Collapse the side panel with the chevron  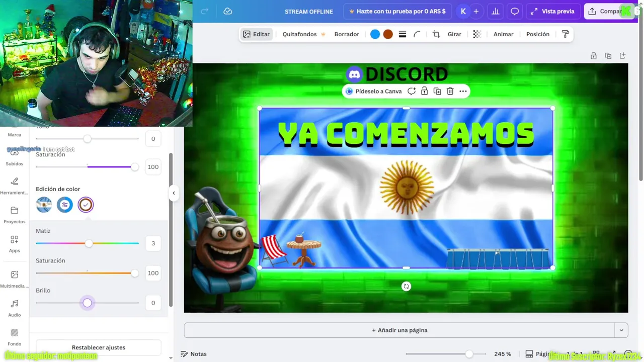click(x=174, y=193)
